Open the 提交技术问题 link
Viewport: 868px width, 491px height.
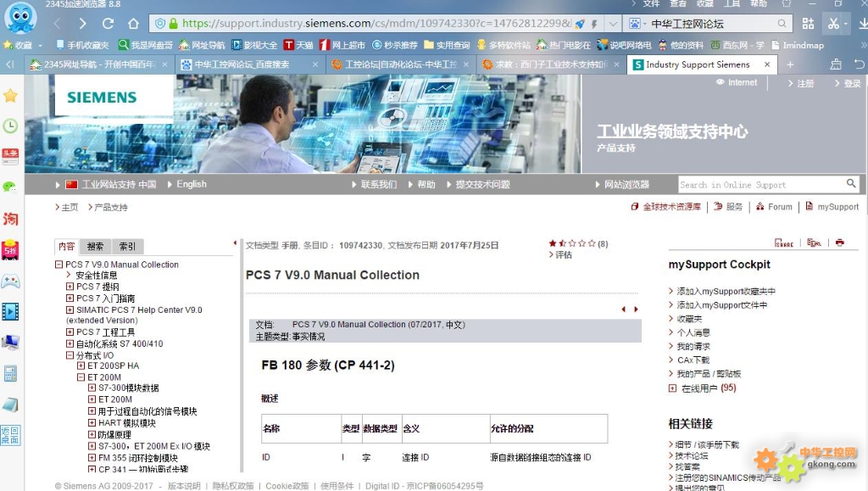click(482, 184)
